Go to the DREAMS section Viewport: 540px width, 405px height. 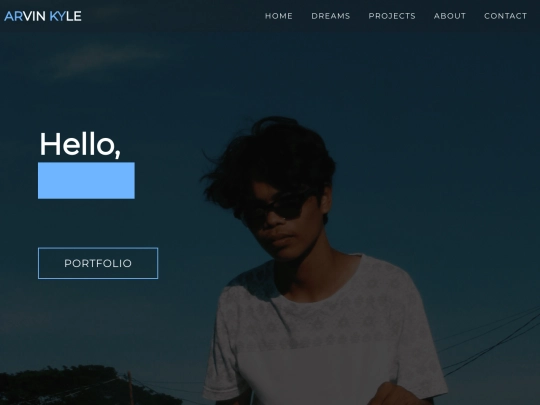[x=331, y=16]
